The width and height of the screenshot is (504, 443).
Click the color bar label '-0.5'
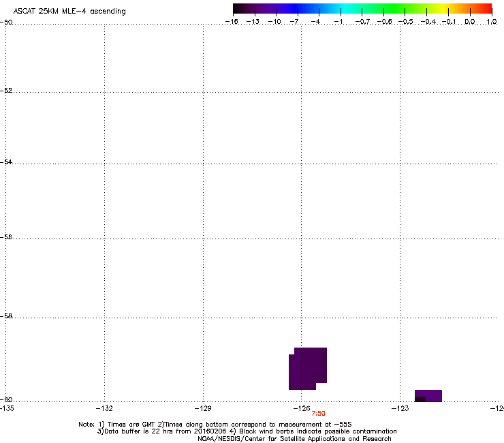click(x=406, y=22)
